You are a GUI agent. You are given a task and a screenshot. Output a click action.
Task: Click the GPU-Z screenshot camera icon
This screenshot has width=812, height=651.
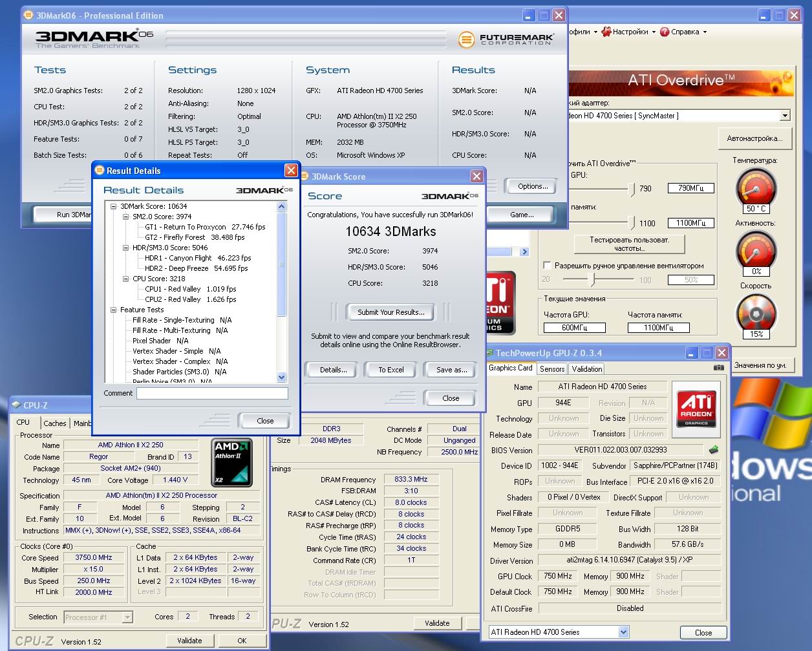(719, 368)
